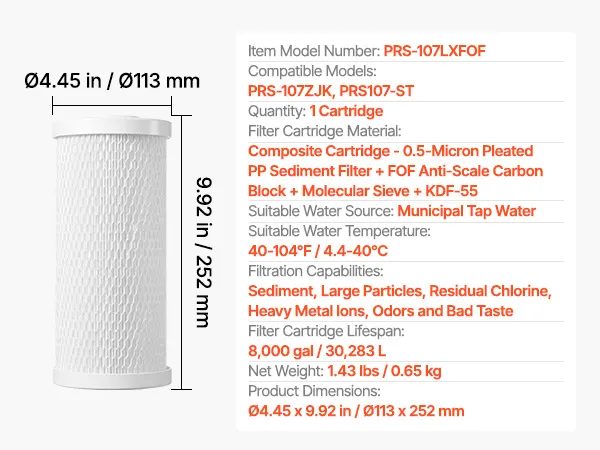Viewport: 600px width, 450px height.
Task: Click the 40-104°F / 4.4-40°C temperature text
Action: 318,251
